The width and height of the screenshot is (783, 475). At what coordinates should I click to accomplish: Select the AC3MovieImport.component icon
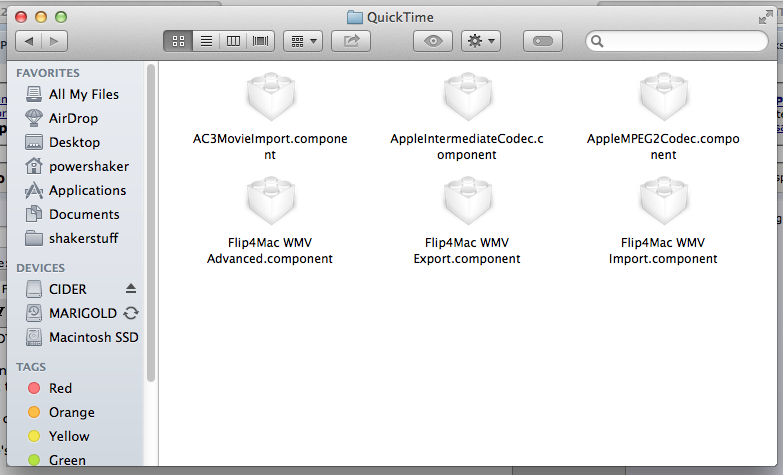[x=271, y=97]
